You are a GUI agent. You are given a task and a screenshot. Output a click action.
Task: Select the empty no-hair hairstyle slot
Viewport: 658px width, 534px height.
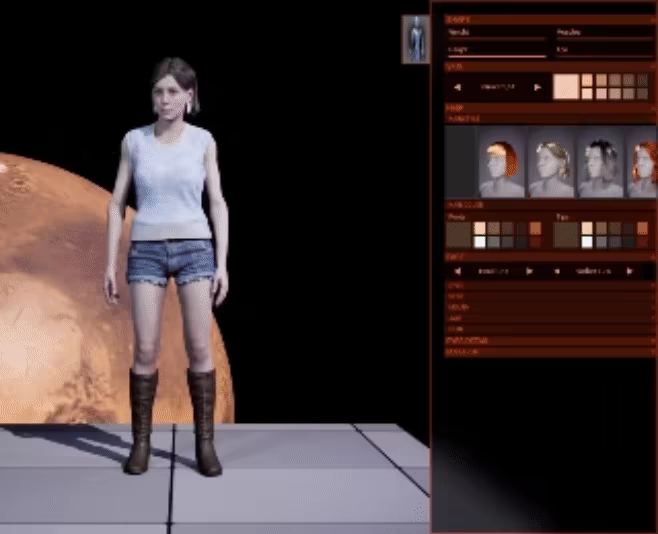460,162
